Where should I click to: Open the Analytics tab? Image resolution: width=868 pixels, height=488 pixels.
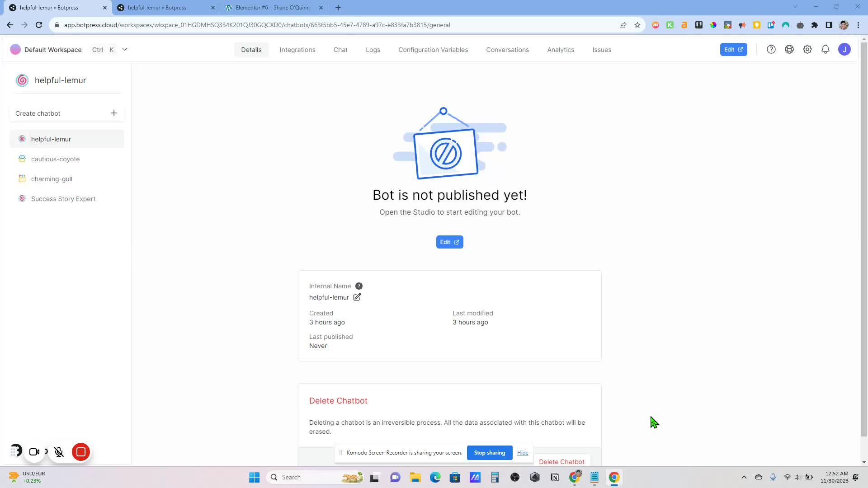tap(560, 50)
